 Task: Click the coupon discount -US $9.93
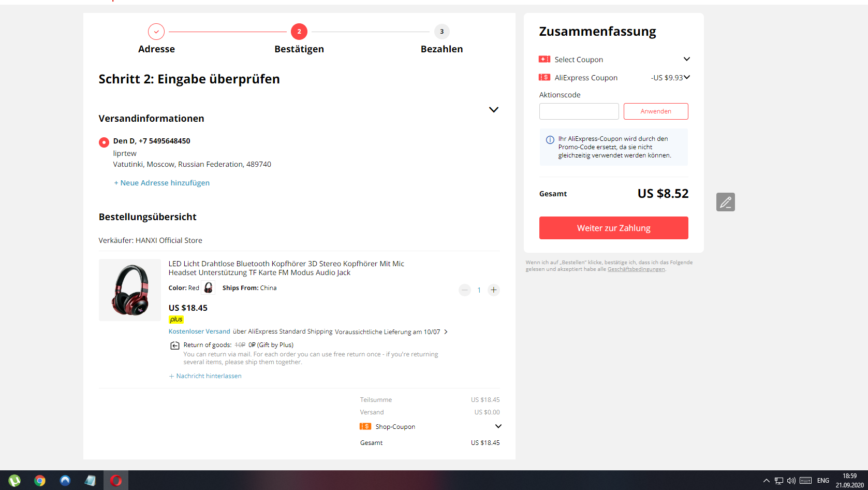click(x=667, y=78)
